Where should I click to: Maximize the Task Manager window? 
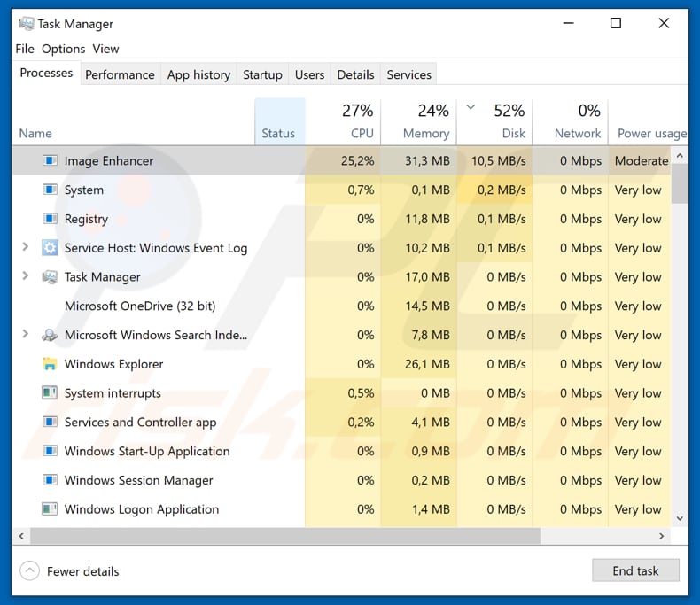(x=616, y=23)
